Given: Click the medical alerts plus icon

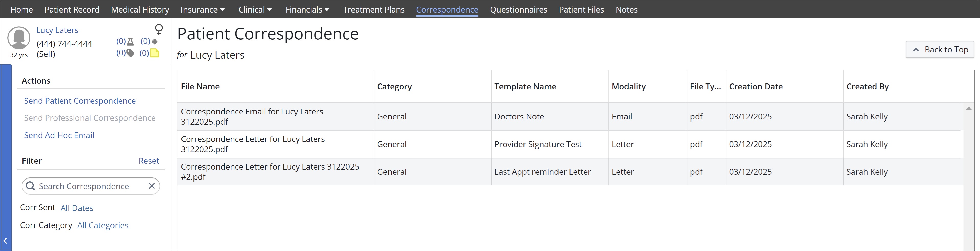Looking at the screenshot, I should [154, 41].
